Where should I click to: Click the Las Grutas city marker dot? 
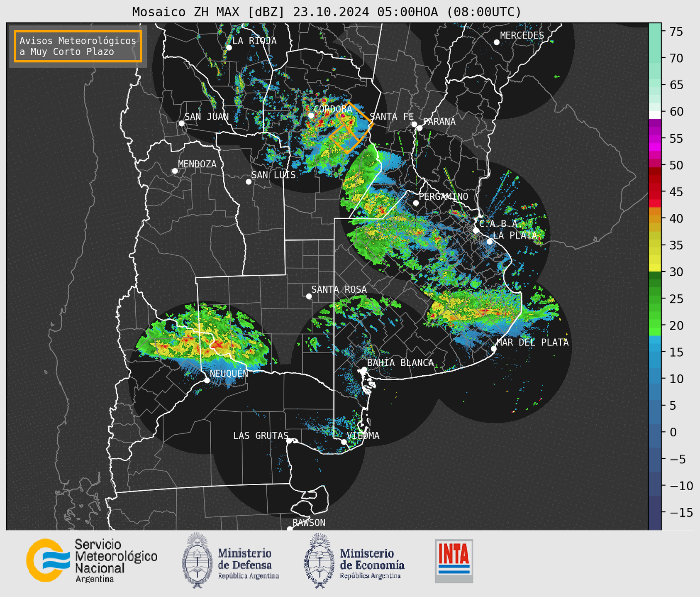289,441
